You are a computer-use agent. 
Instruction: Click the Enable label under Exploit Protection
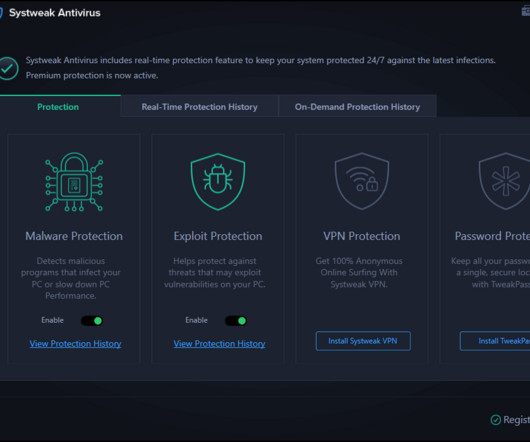coord(196,320)
